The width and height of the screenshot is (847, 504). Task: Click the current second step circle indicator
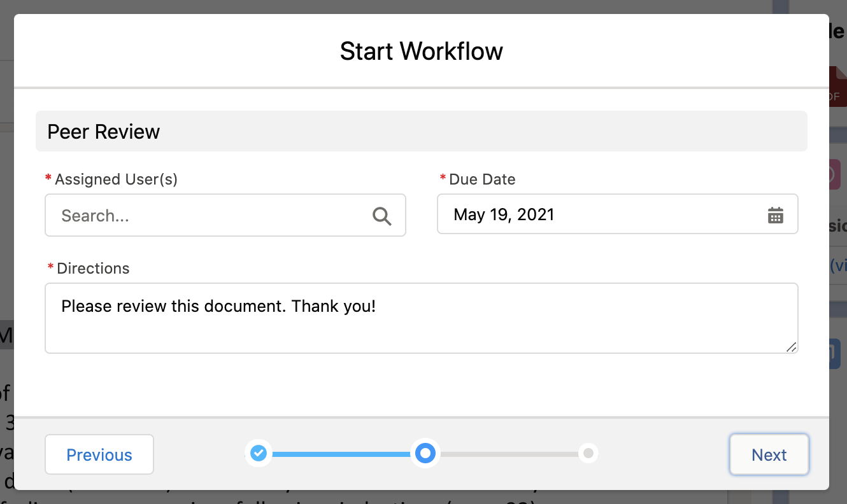(425, 453)
